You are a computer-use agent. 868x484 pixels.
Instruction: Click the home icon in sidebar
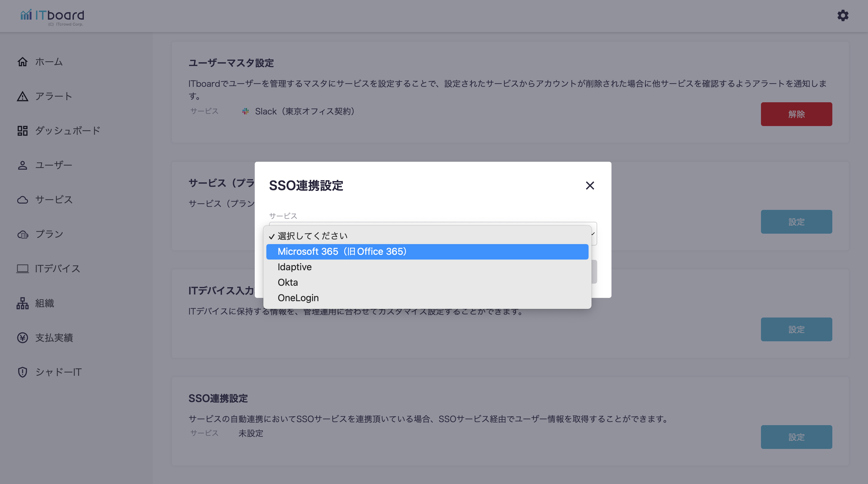pos(23,62)
